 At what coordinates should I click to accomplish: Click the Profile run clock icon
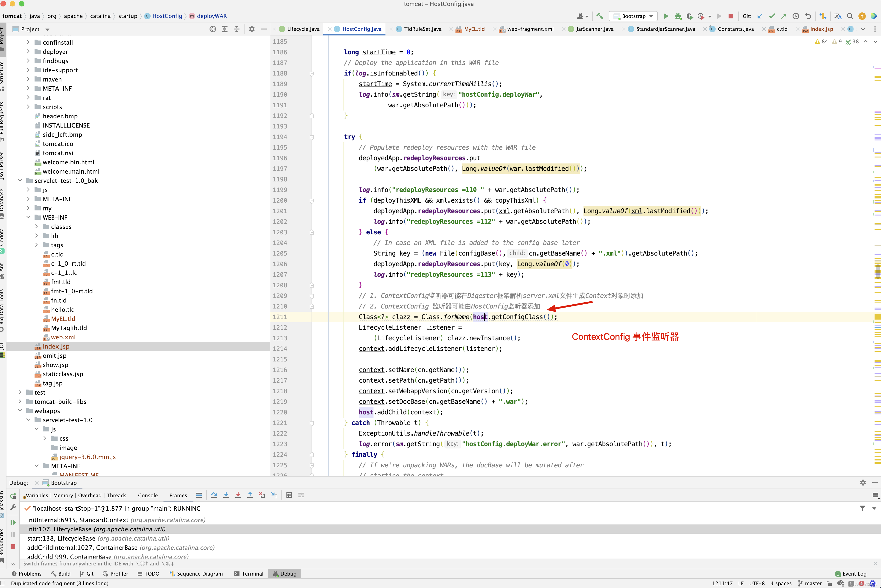[x=701, y=16]
